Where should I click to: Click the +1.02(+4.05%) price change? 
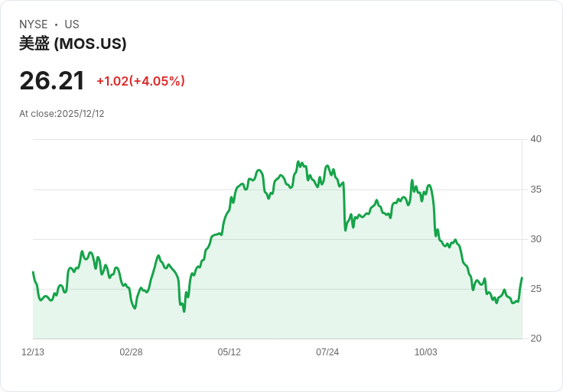pos(141,81)
